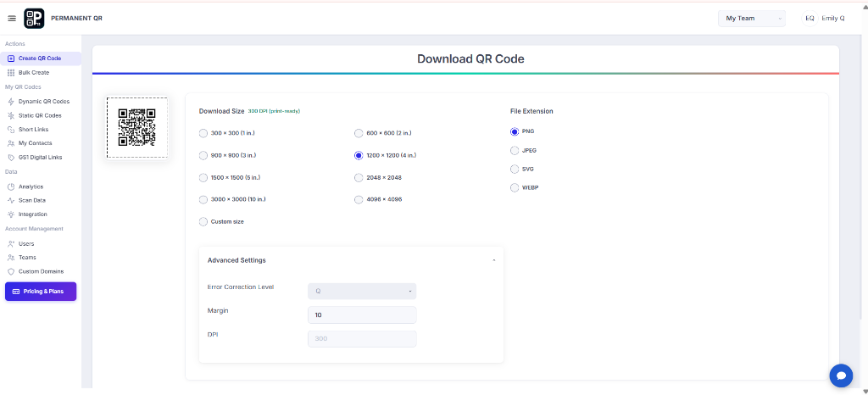Image resolution: width=868 pixels, height=395 pixels.
Task: Click the Static QR Codes icon
Action: [11, 115]
